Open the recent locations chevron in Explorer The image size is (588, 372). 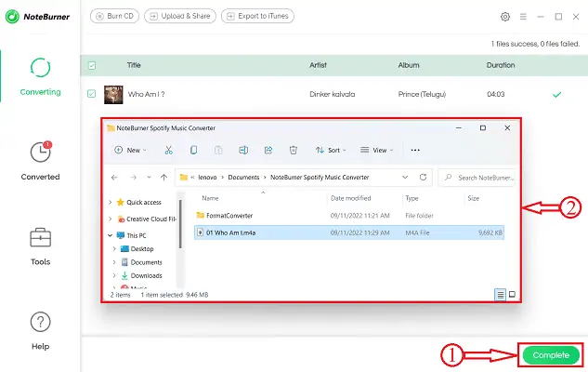tap(149, 178)
